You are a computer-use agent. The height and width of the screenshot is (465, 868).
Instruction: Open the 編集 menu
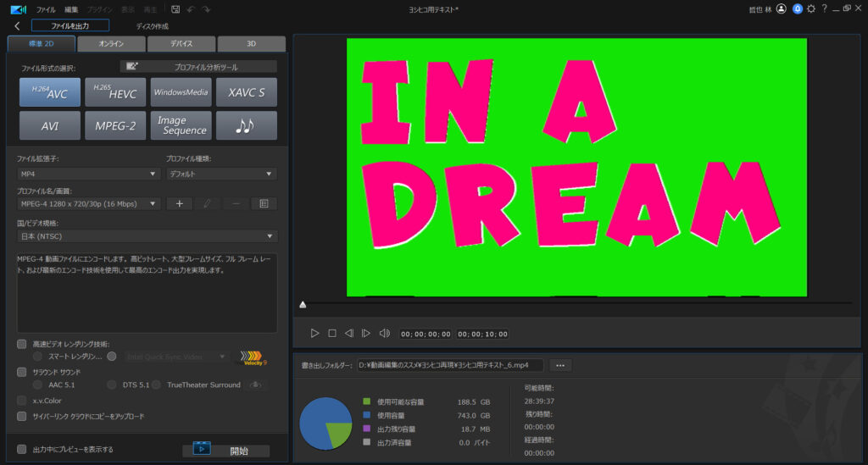click(71, 9)
